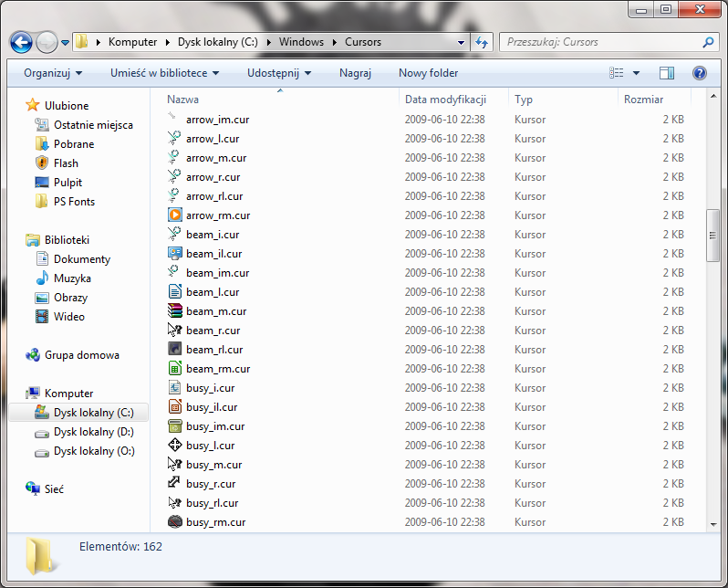Open the Wideo library
This screenshot has height=588, width=728.
pyautogui.click(x=60, y=317)
